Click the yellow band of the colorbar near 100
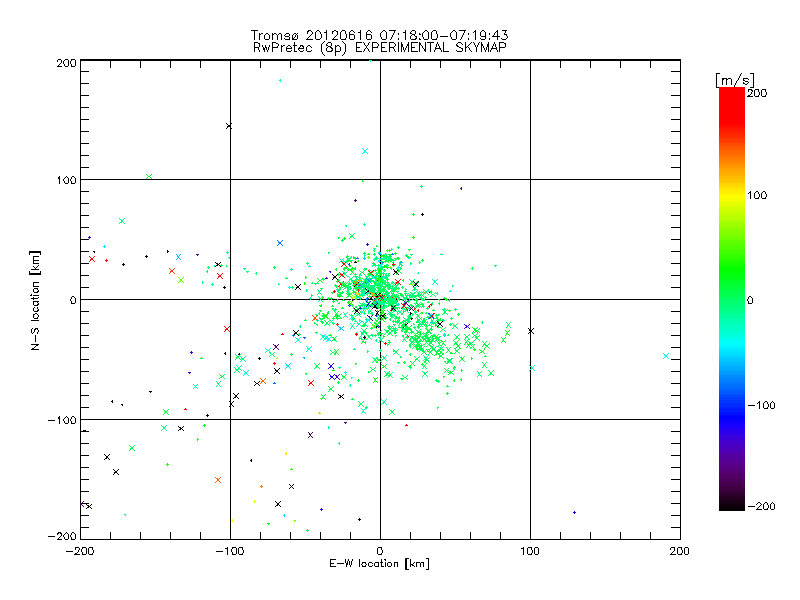The width and height of the screenshot is (800, 600). coord(732,196)
